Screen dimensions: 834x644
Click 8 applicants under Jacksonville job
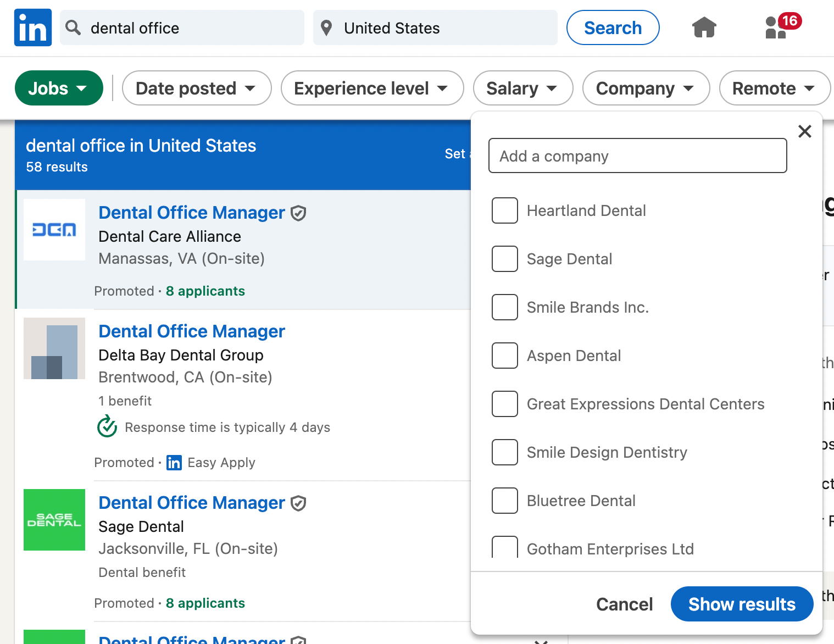pyautogui.click(x=205, y=603)
